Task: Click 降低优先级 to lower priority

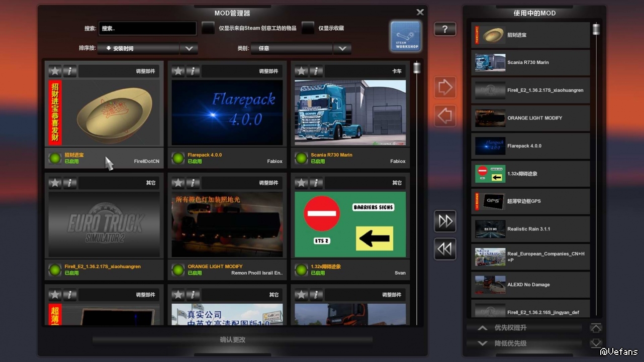Action: coord(524,343)
